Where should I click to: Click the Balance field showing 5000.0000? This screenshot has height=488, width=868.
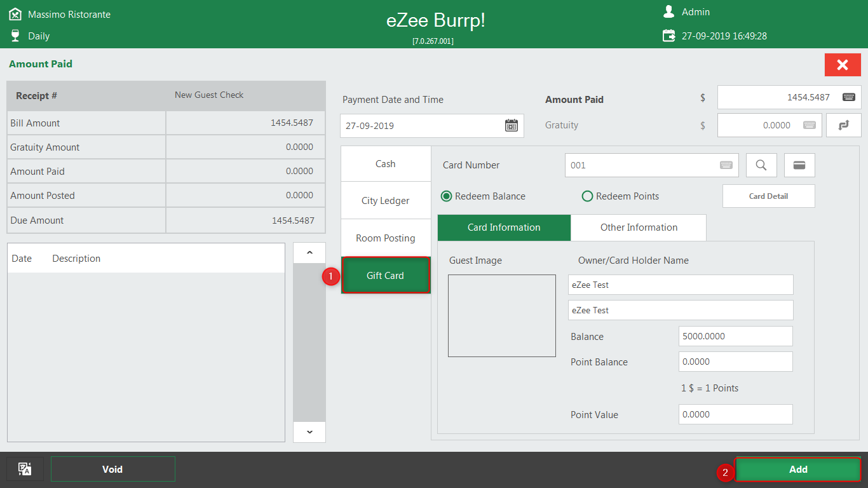coord(736,336)
